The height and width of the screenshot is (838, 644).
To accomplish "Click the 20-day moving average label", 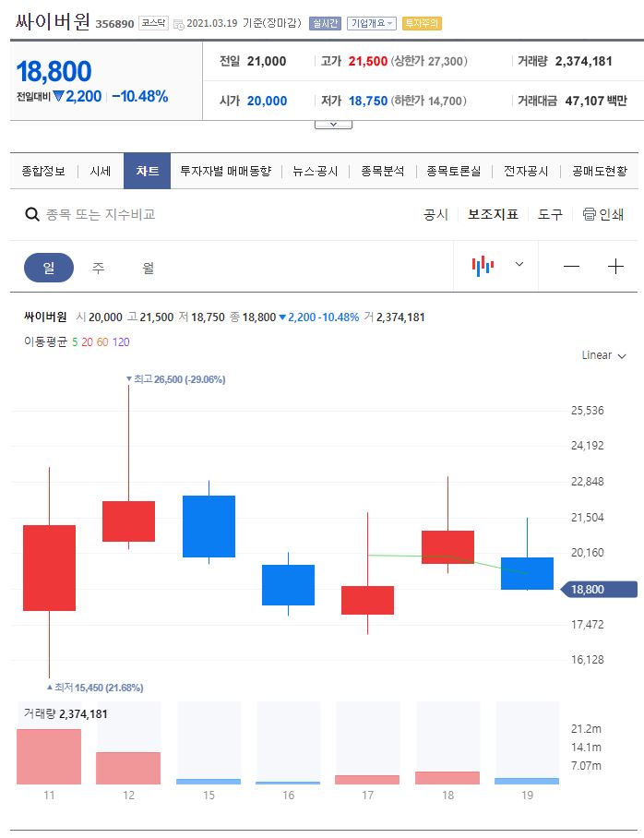I will pyautogui.click(x=87, y=342).
